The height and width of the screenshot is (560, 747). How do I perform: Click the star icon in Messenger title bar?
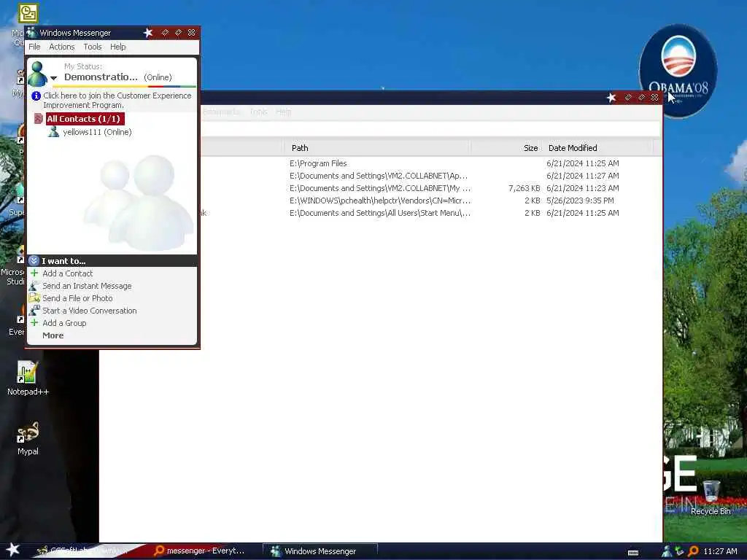pyautogui.click(x=148, y=32)
